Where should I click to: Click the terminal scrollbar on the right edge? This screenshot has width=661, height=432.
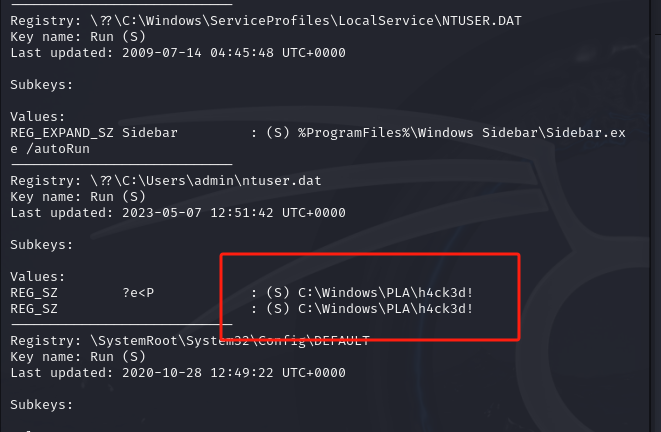point(655,216)
